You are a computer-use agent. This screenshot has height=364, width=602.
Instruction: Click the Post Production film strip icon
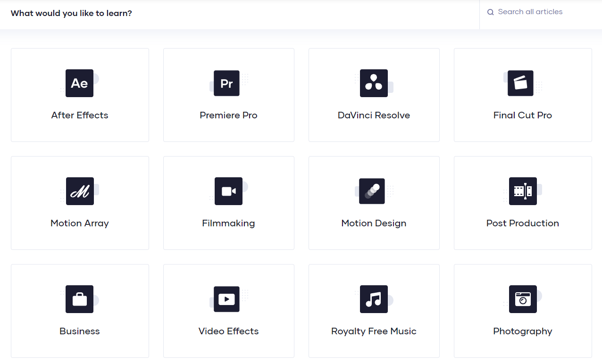pos(523,191)
